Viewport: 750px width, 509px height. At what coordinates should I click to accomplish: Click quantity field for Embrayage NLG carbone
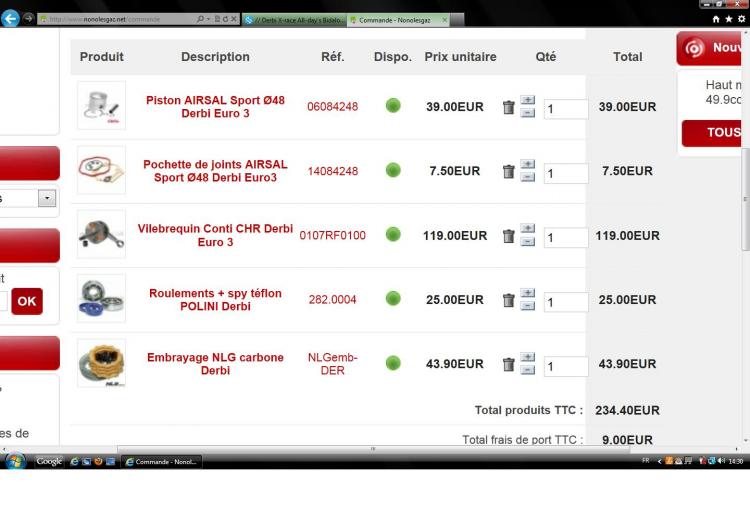566,366
